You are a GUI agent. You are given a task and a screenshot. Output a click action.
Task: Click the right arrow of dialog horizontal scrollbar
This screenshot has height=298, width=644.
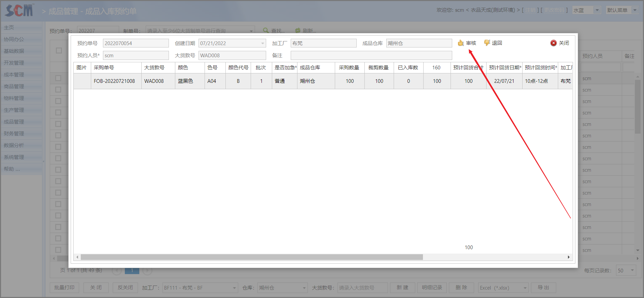tap(569, 257)
